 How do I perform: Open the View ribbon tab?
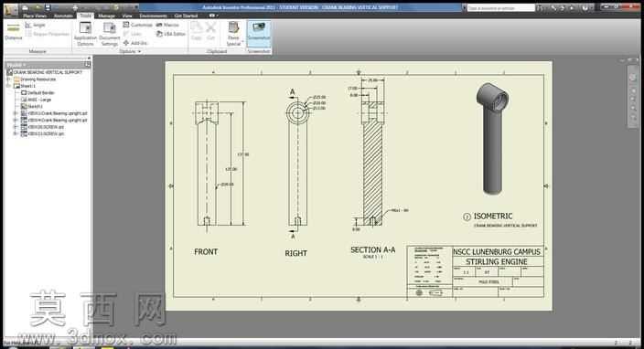click(x=127, y=16)
